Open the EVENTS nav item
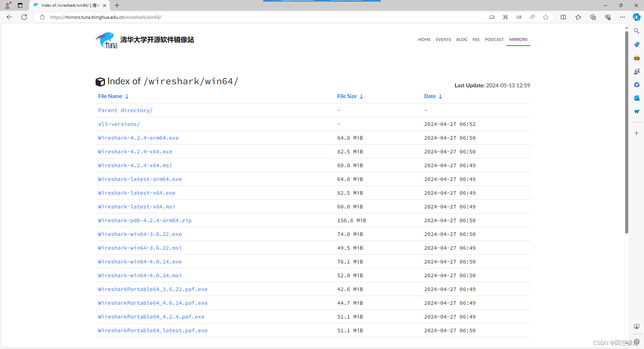This screenshot has width=644, height=349. [443, 40]
